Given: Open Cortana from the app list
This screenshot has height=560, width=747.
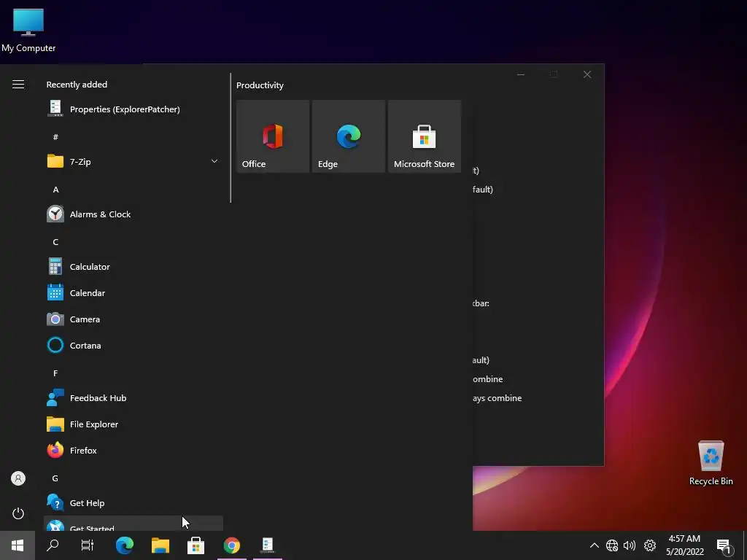Looking at the screenshot, I should 133,345.
